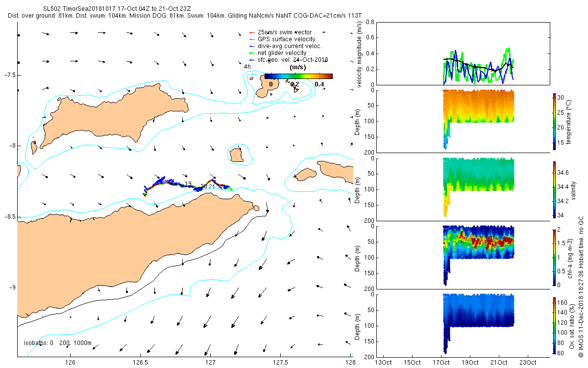This screenshot has height=368, width=588.
Task: Click the '0.4' tick under the map colorbar
Action: pos(320,84)
